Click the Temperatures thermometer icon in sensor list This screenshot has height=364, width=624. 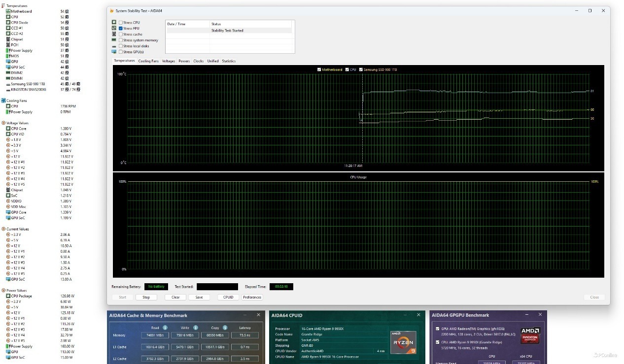(3, 6)
